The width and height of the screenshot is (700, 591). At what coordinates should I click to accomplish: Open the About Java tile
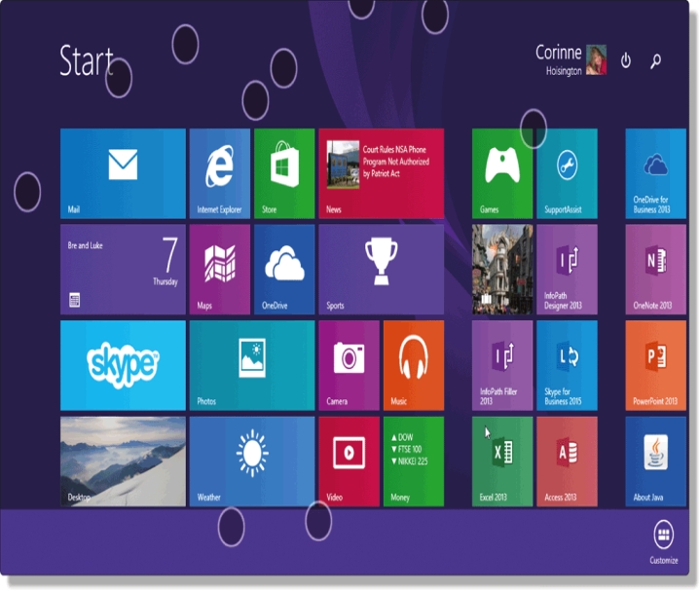656,462
